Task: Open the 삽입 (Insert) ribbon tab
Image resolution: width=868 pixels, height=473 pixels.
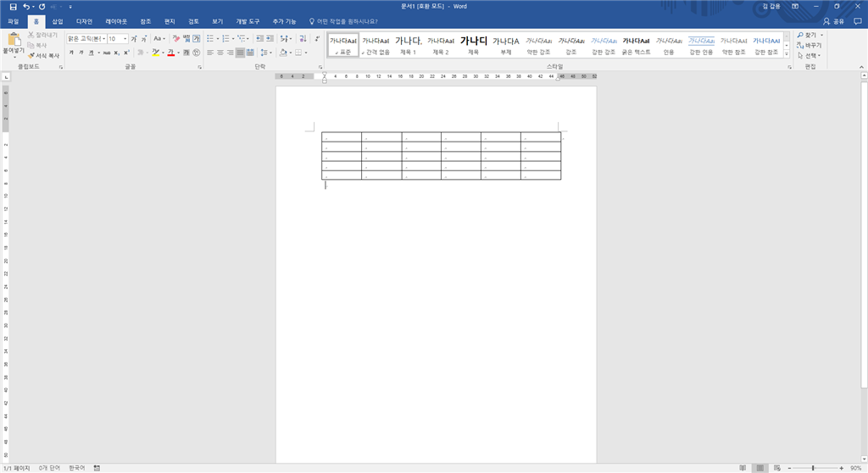Action: pyautogui.click(x=58, y=21)
